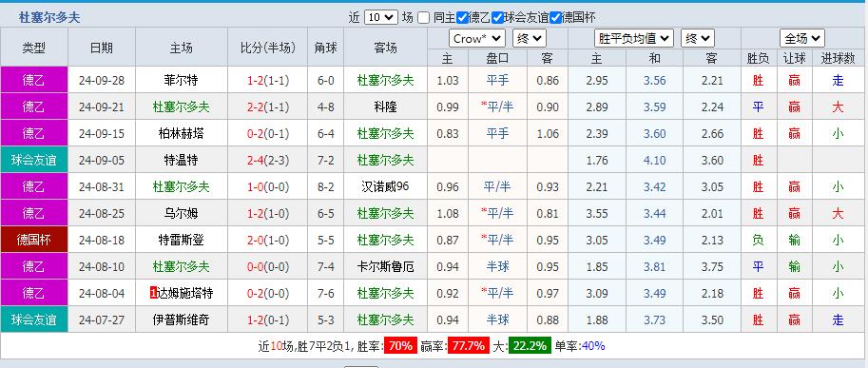Click the 77.7% handicap win rate badge
The height and width of the screenshot is (368, 868).
(x=468, y=346)
